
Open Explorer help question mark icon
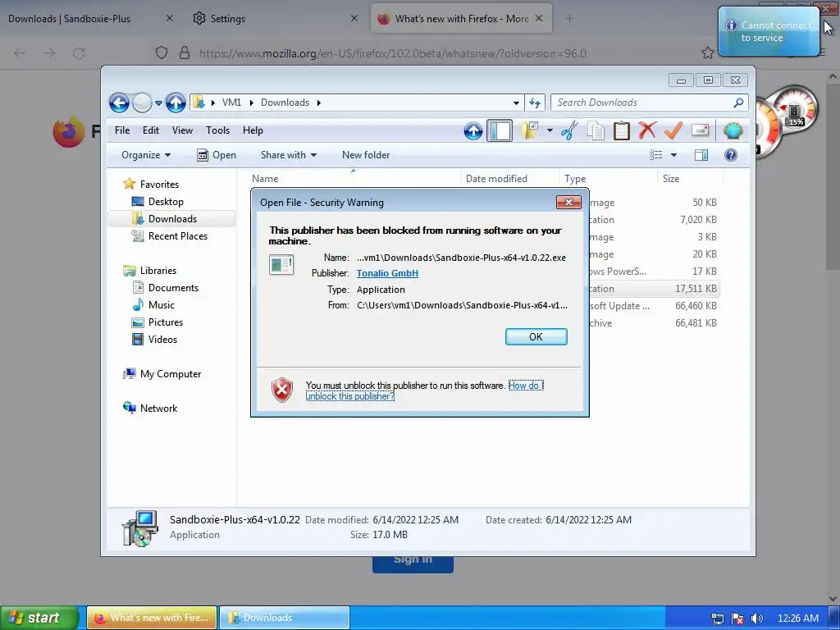pos(731,155)
